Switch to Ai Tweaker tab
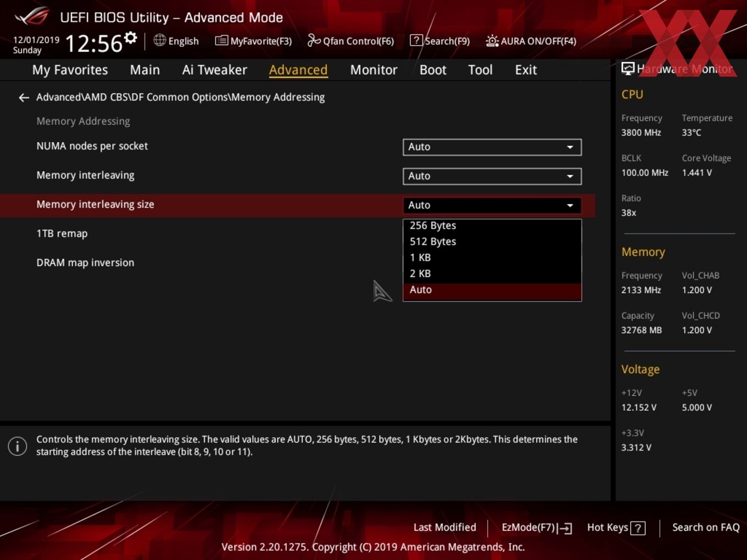The height and width of the screenshot is (560, 747). (x=215, y=70)
